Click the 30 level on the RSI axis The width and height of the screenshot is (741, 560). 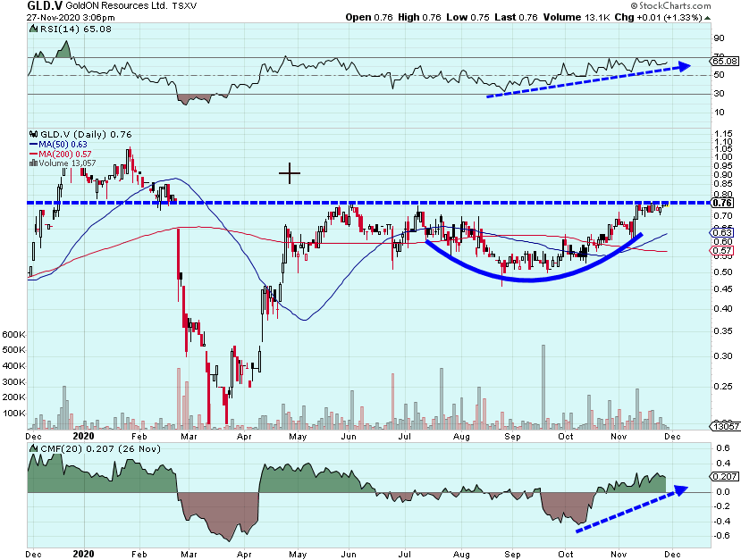tap(720, 94)
